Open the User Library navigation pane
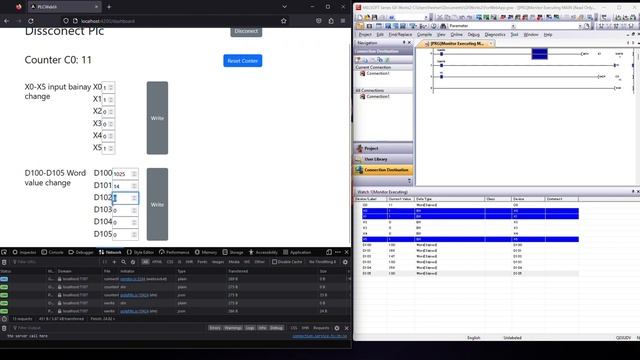Viewport: 640px width, 360px height. click(383, 159)
